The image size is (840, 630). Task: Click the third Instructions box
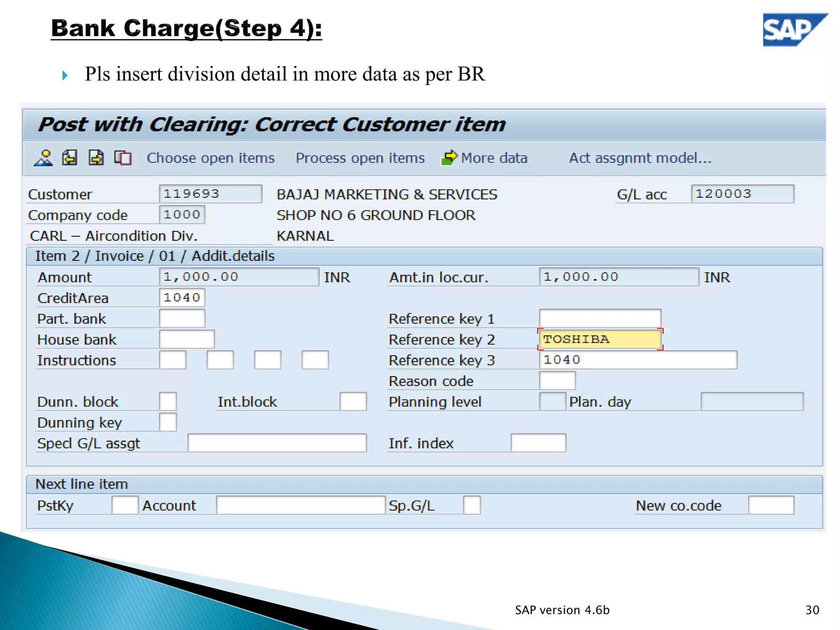(267, 360)
